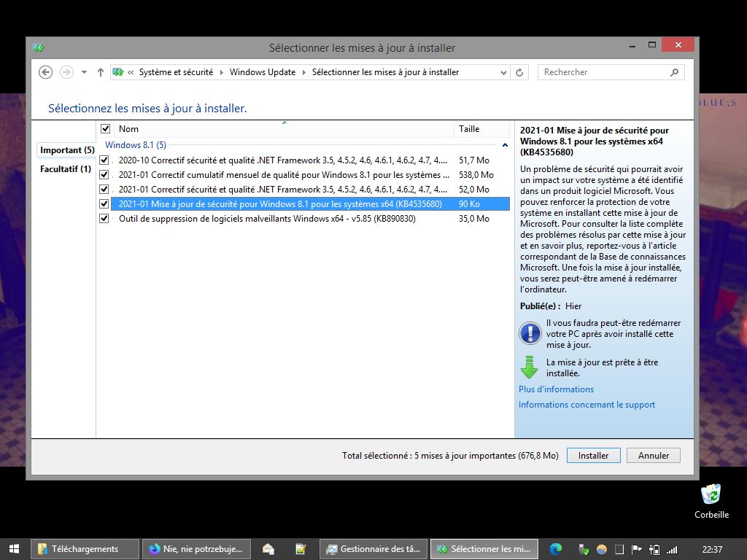Viewport: 747px width, 560px height.
Task: Launch Microsoft Edge from the taskbar
Action: tap(555, 549)
